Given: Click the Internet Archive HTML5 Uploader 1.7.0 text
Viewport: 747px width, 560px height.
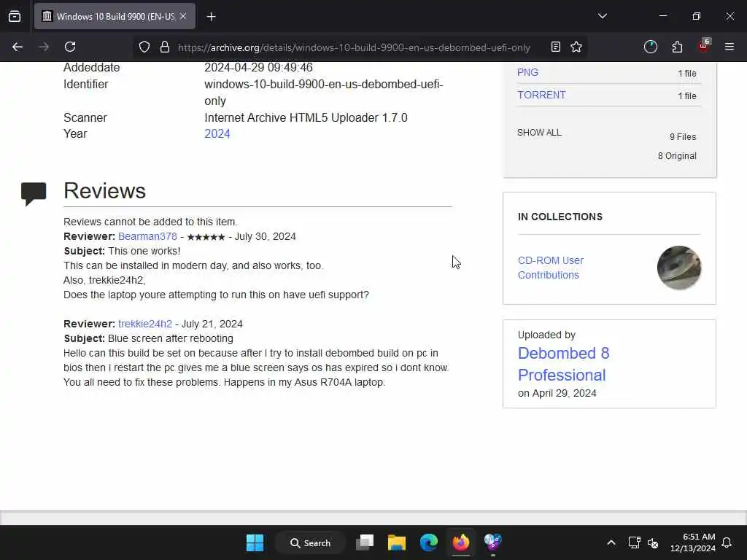Looking at the screenshot, I should coord(306,117).
